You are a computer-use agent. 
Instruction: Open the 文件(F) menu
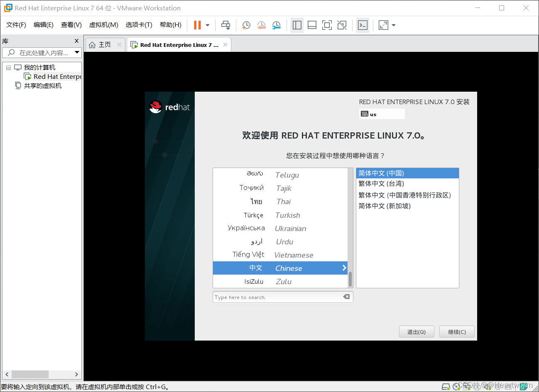point(16,25)
